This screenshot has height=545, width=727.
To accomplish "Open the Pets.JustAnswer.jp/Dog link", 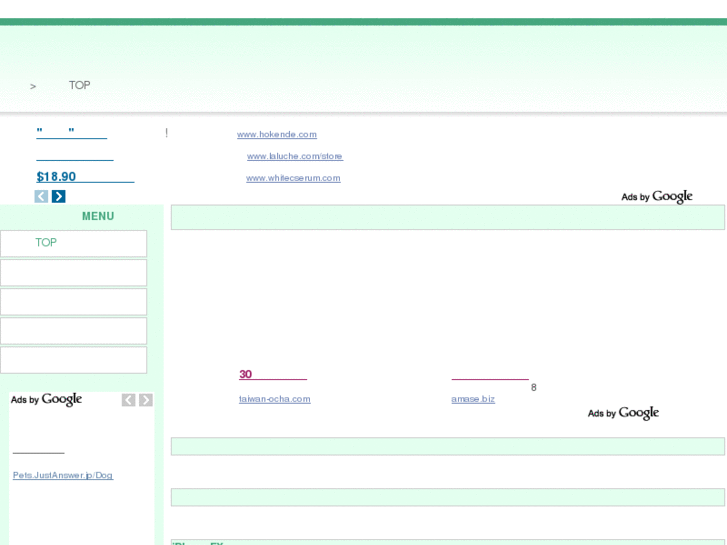I will click(62, 476).
